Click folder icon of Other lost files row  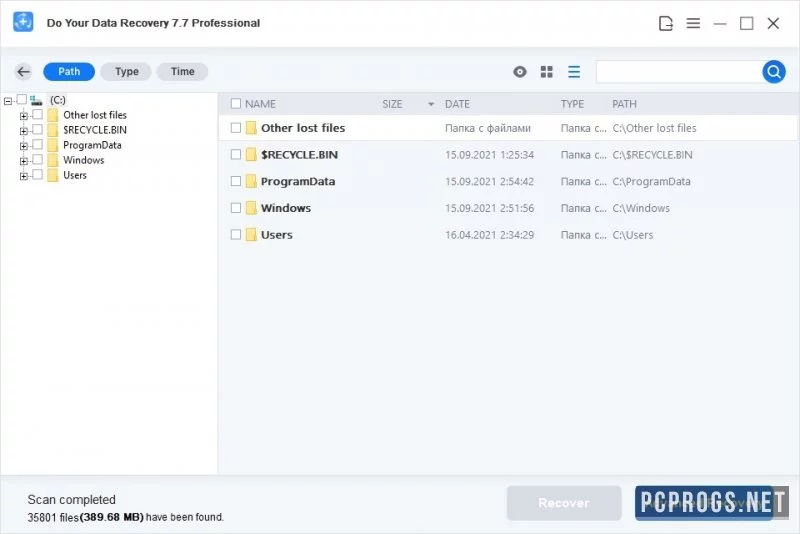[x=251, y=128]
